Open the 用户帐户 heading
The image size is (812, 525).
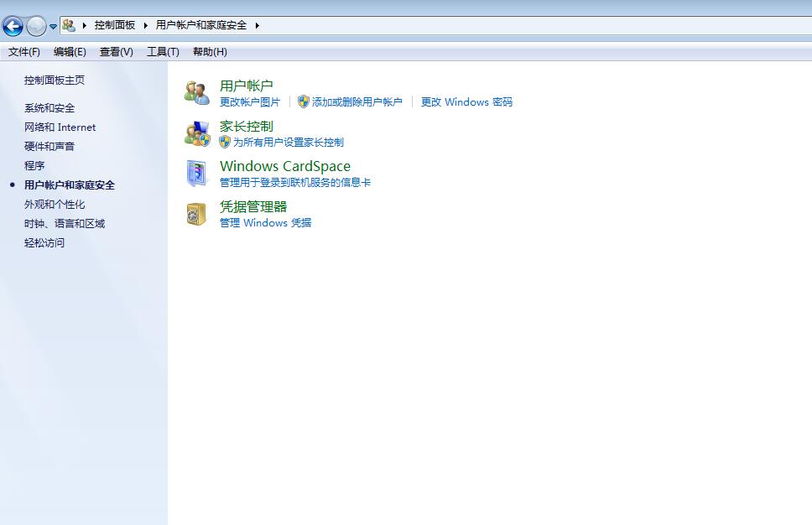pyautogui.click(x=246, y=86)
